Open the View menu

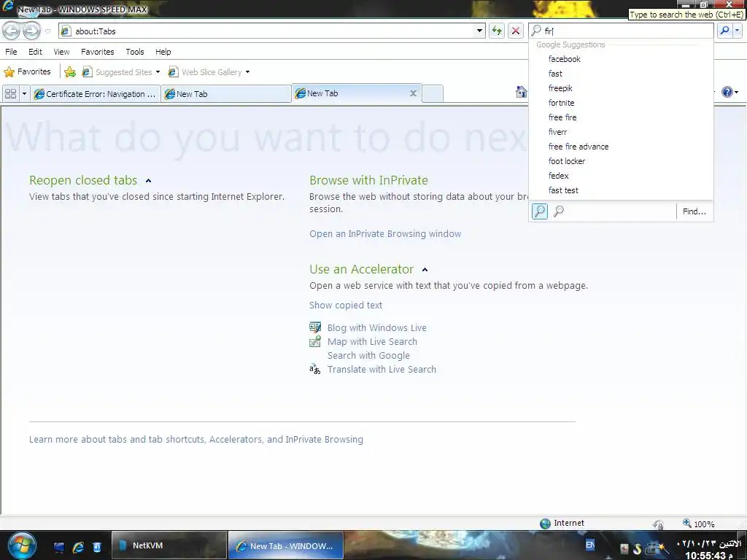pyautogui.click(x=61, y=52)
